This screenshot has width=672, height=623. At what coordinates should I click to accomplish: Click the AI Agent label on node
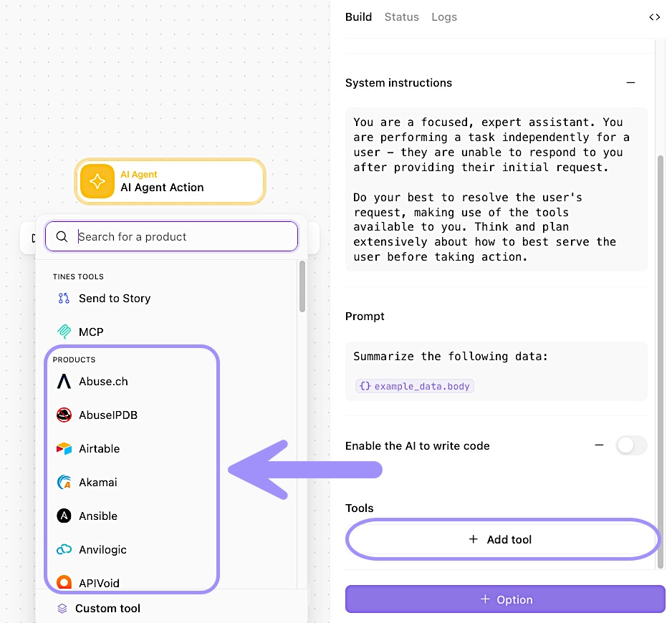tap(139, 175)
